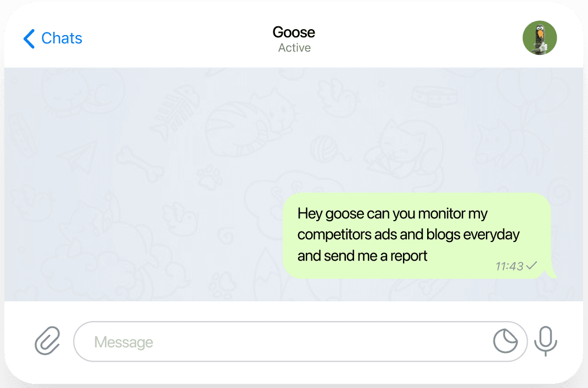Viewport: 588px width, 388px height.
Task: Click the 11:43 message timestamp
Action: 509,266
